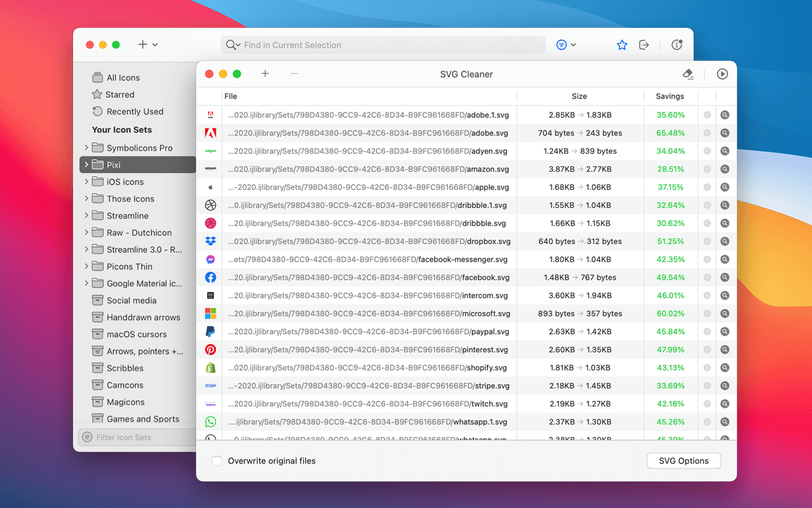Expand the Pixi set disclosure arrow
This screenshot has width=812, height=508.
[x=86, y=165]
